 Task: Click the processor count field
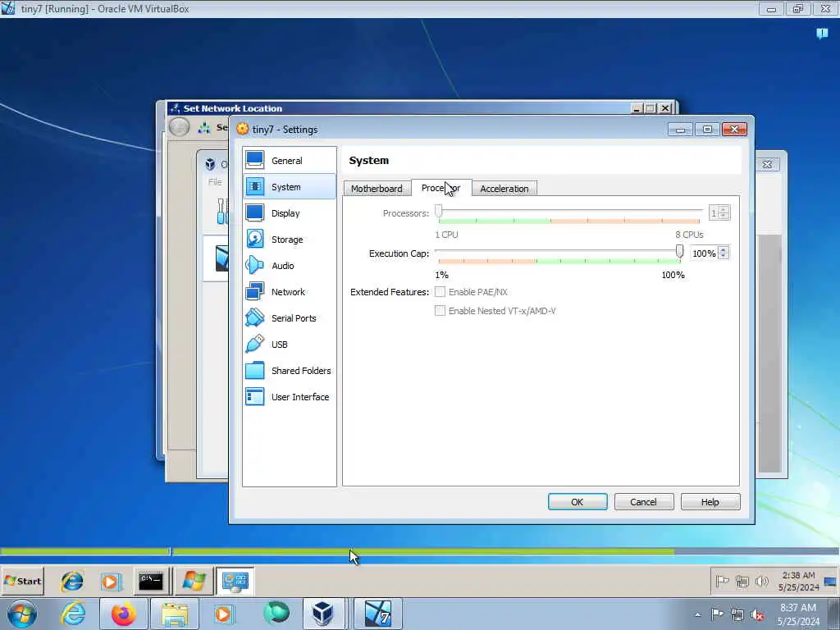click(714, 212)
